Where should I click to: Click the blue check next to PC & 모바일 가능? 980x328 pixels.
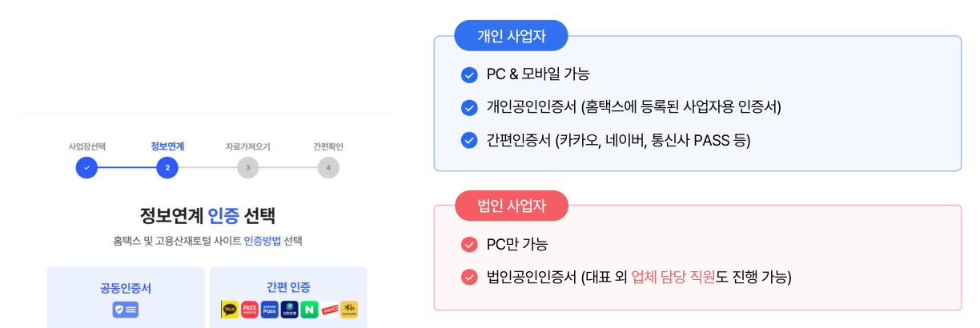pos(469,75)
